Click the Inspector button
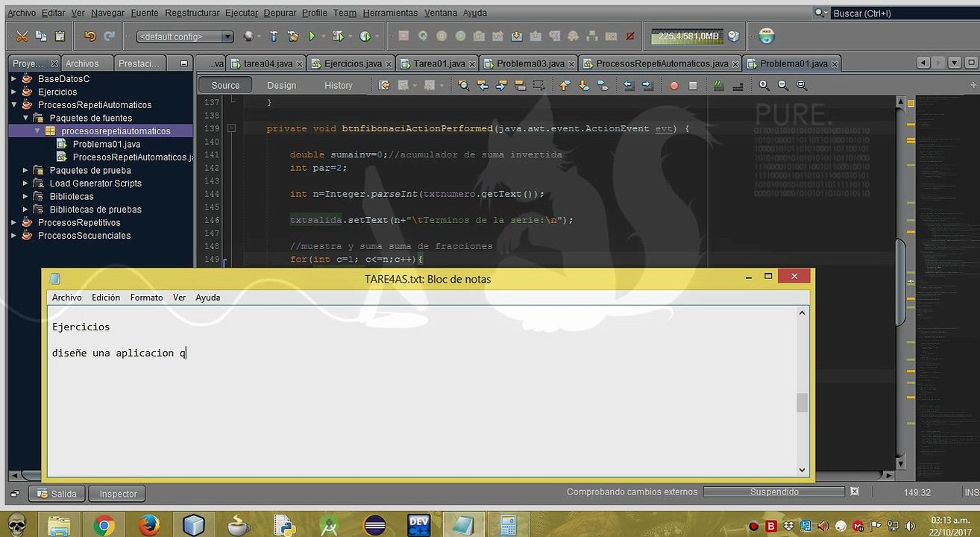980x537 pixels. (x=118, y=493)
